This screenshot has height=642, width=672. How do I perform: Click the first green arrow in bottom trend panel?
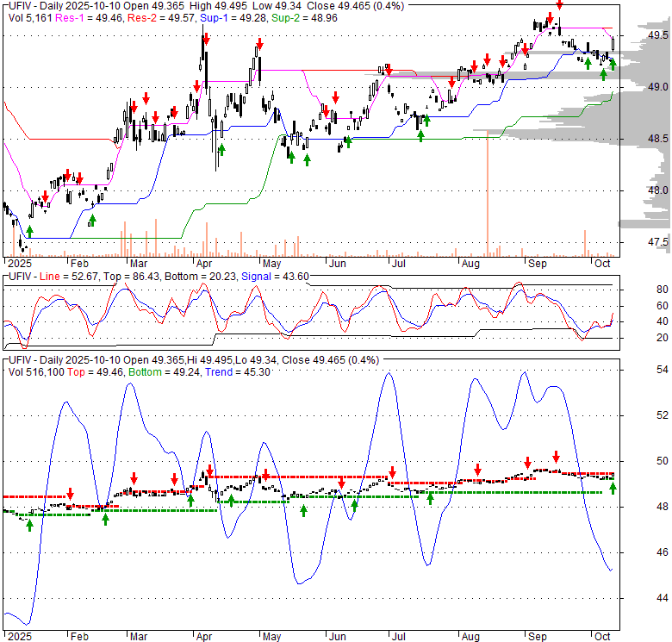point(29,525)
